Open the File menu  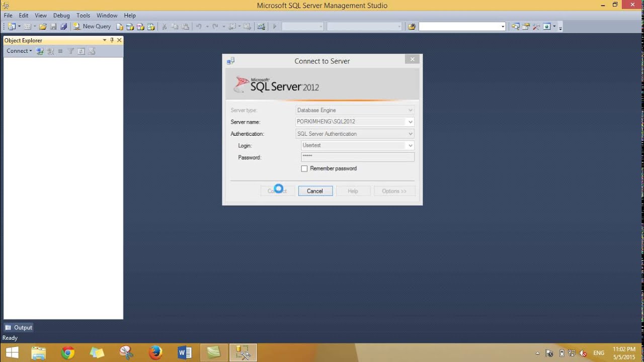8,16
